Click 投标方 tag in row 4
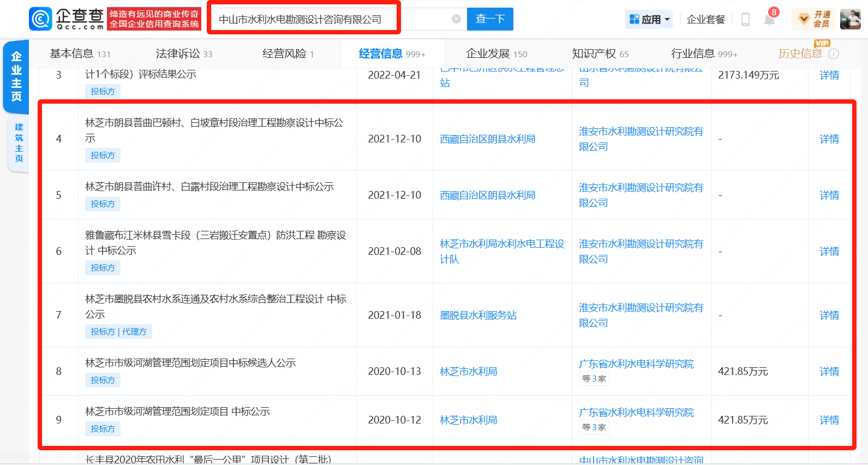868x465 pixels. (x=103, y=155)
